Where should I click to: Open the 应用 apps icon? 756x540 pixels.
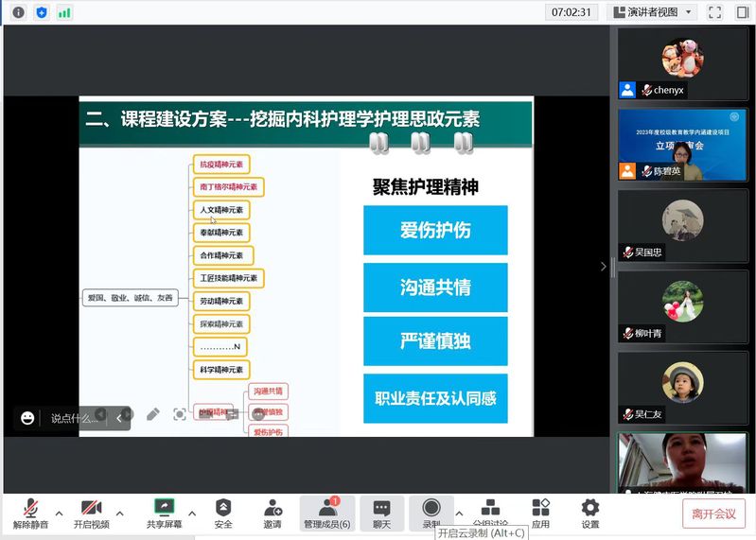(540, 514)
